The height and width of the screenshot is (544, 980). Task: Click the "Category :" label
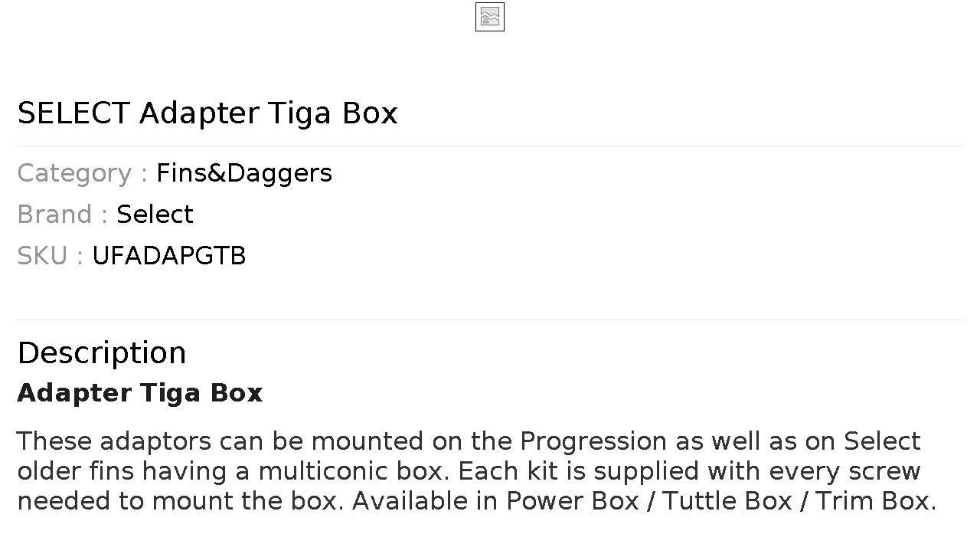[x=82, y=173]
